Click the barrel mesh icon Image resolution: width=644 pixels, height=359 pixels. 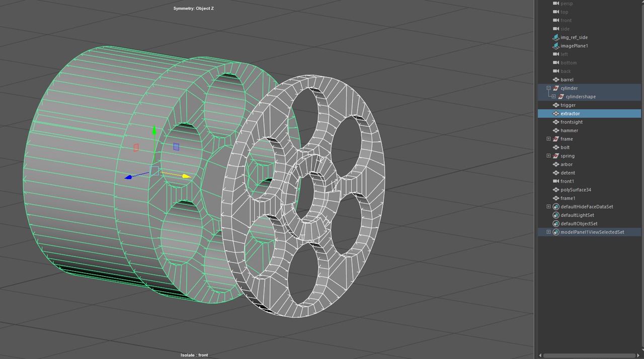coord(556,79)
